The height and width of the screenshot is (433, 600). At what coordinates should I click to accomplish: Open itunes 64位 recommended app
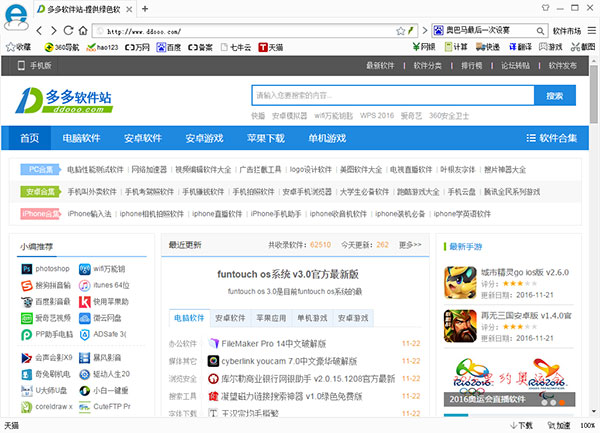104,285
